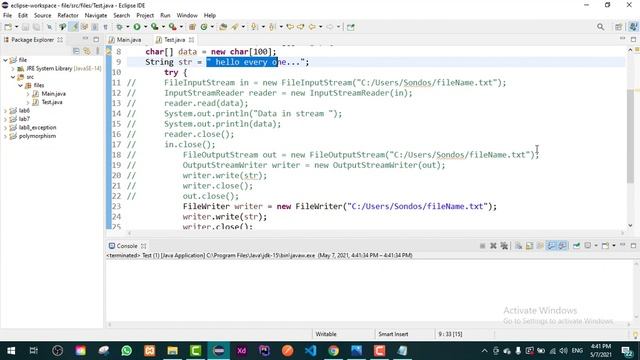Click the Windows Start button
The image size is (640, 360).
tap(11, 351)
